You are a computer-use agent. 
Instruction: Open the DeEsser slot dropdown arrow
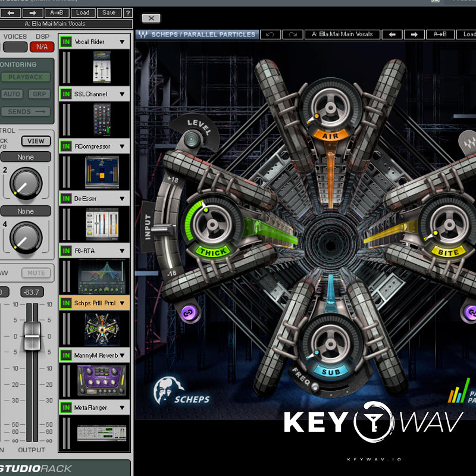[x=122, y=199]
